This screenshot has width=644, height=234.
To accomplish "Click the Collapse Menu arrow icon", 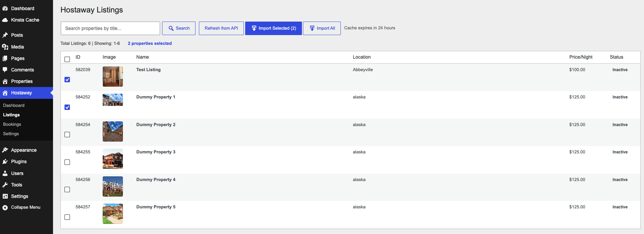I will click(5, 208).
